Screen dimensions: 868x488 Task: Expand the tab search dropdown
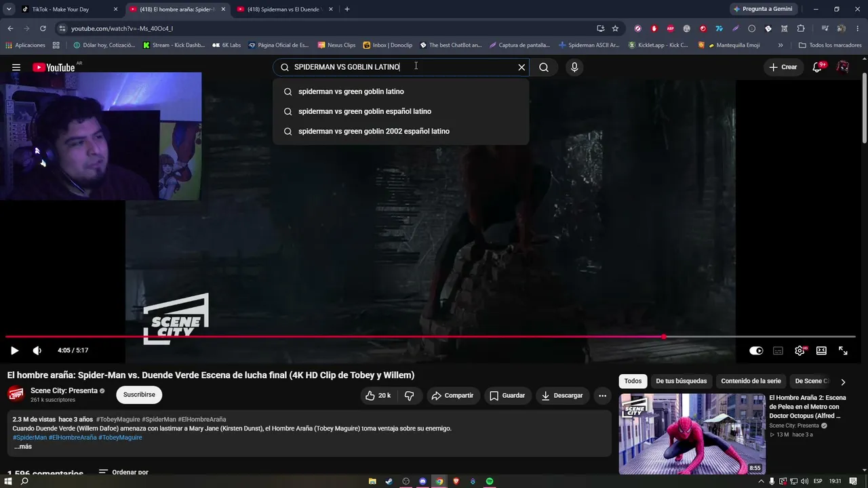pyautogui.click(x=9, y=9)
